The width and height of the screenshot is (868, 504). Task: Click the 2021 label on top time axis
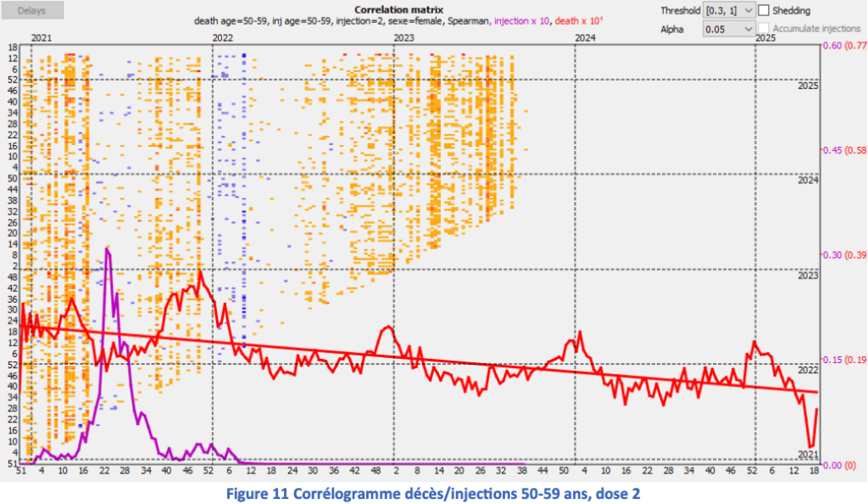click(x=41, y=38)
